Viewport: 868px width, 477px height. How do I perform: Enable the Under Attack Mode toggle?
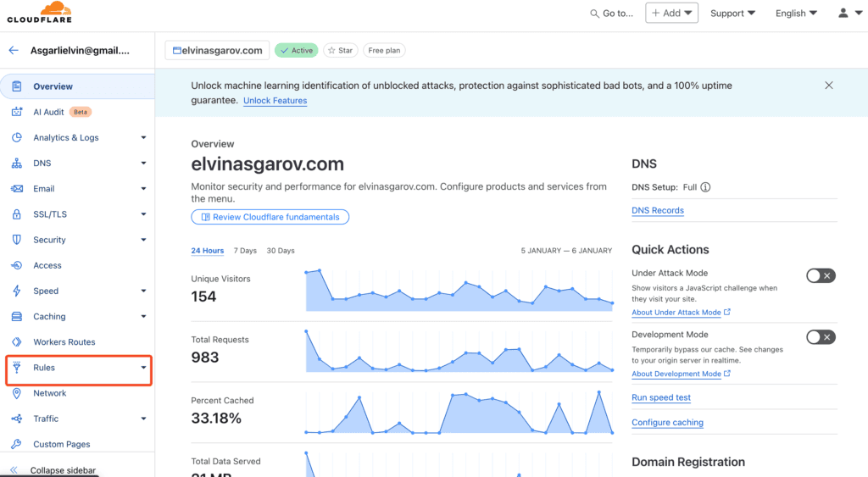point(821,275)
